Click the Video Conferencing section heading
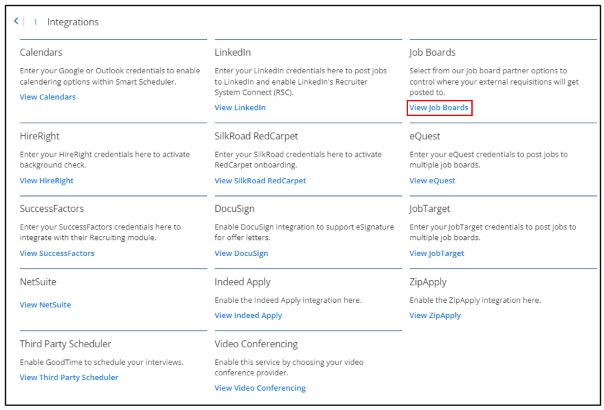Image resolution: width=604 pixels, height=410 pixels. [x=256, y=344]
